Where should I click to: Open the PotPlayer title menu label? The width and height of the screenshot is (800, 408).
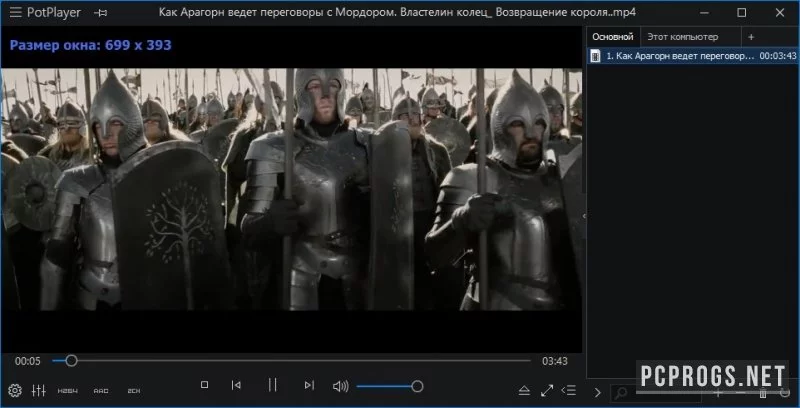point(53,13)
